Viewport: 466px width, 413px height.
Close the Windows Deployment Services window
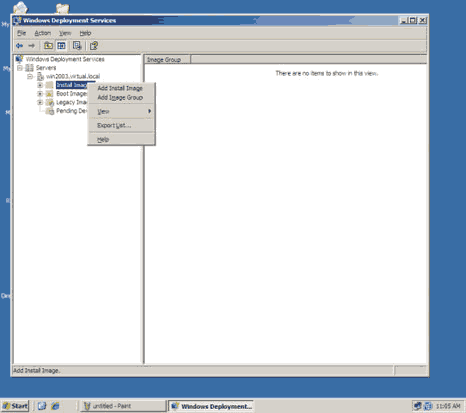[423, 20]
